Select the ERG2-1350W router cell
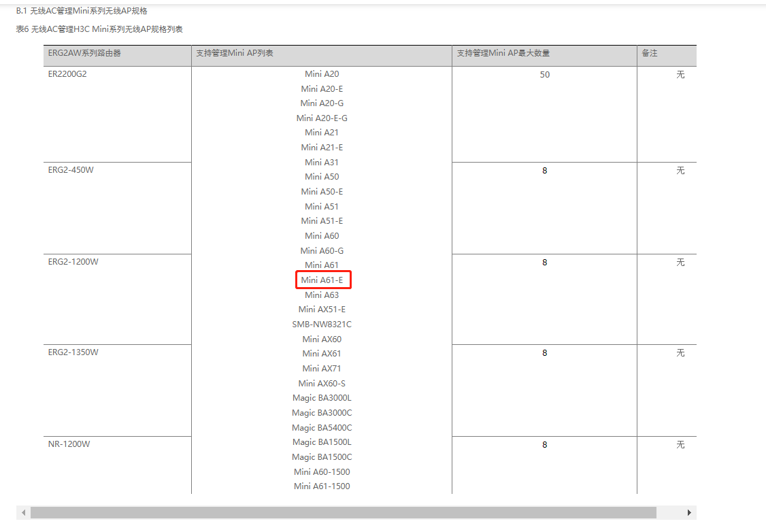766x532 pixels. [x=117, y=390]
